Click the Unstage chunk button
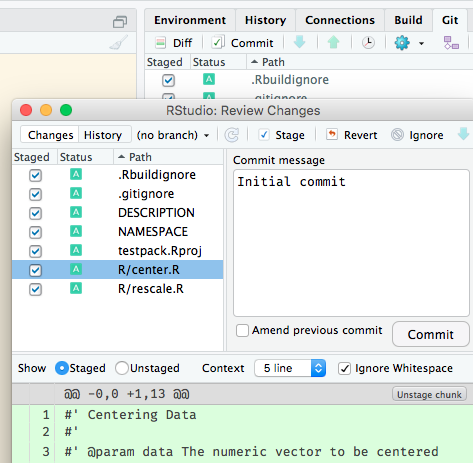The width and height of the screenshot is (473, 463). click(429, 395)
